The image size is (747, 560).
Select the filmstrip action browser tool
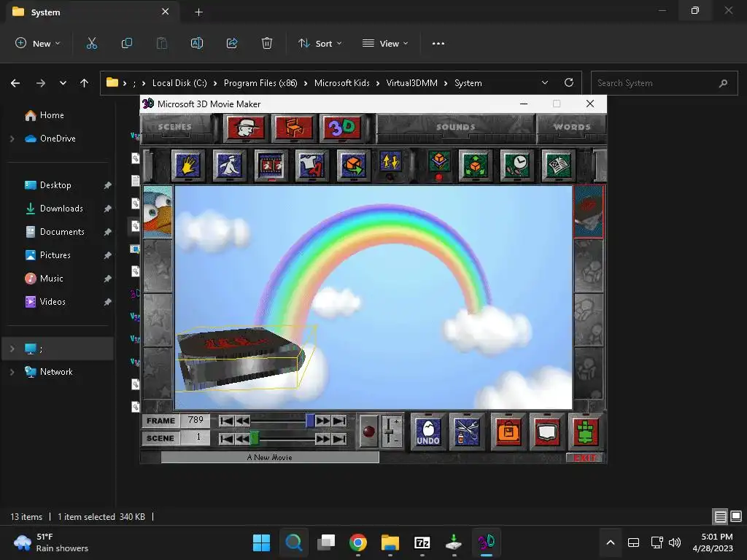[x=271, y=166]
